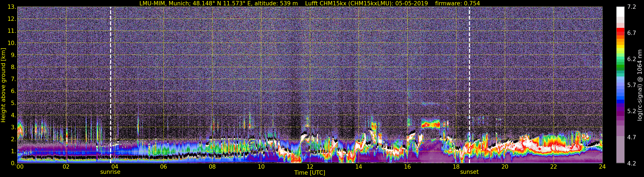Click the time axis tick label 24
The image size is (644, 177).
tap(602, 167)
